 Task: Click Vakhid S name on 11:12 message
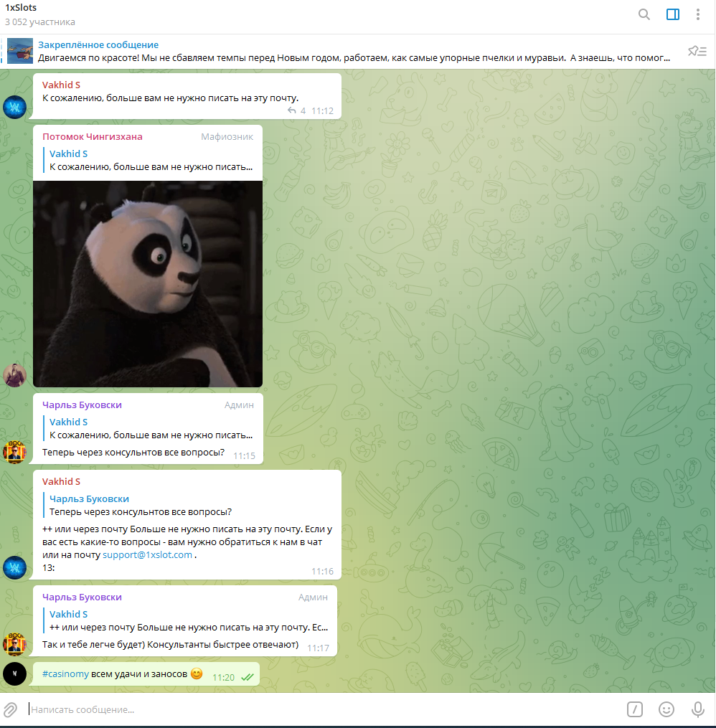point(61,85)
